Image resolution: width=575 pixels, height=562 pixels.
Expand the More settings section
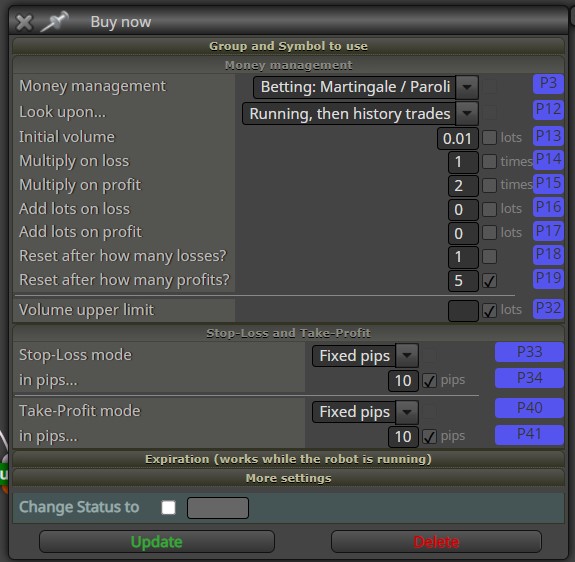(288, 478)
